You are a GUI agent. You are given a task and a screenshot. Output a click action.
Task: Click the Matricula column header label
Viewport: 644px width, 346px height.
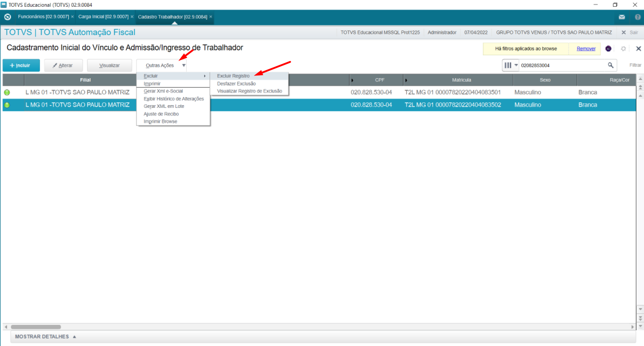point(461,80)
